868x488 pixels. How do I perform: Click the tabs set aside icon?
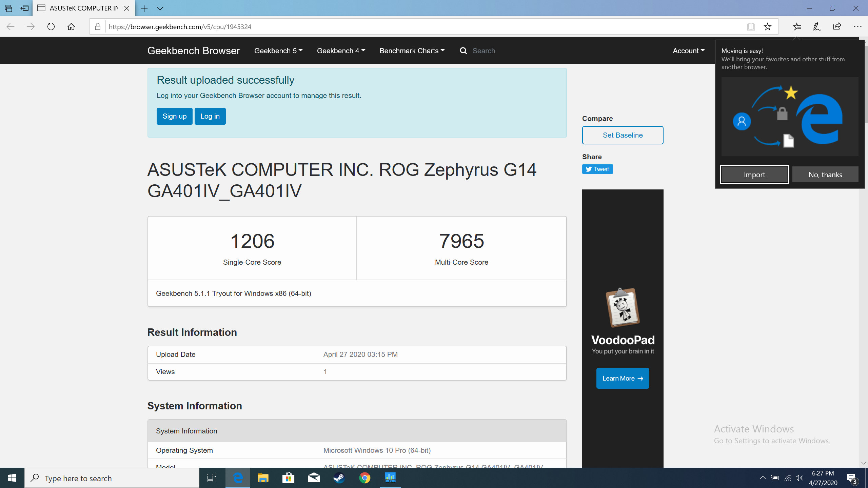(8, 8)
